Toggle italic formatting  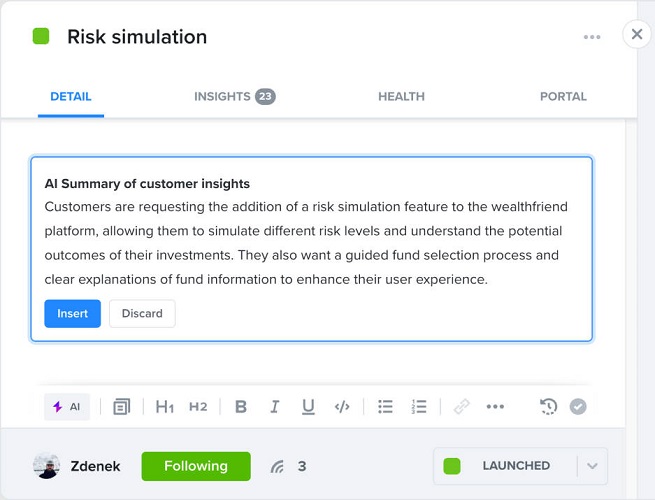(274, 407)
